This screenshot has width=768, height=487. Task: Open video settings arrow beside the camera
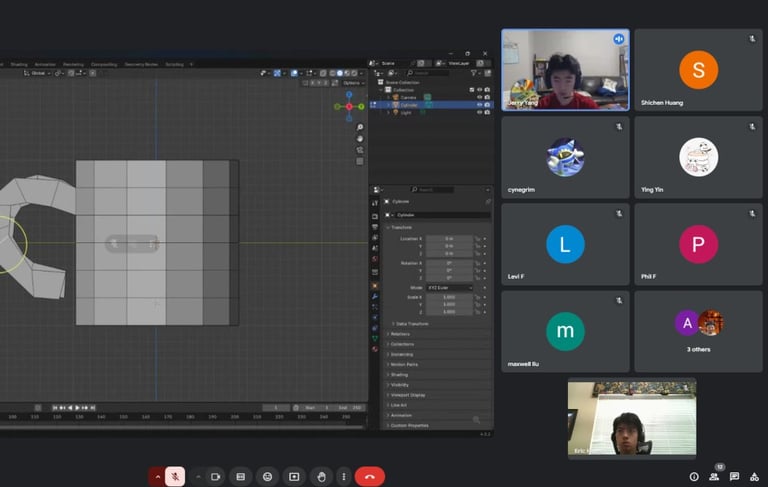tap(198, 476)
